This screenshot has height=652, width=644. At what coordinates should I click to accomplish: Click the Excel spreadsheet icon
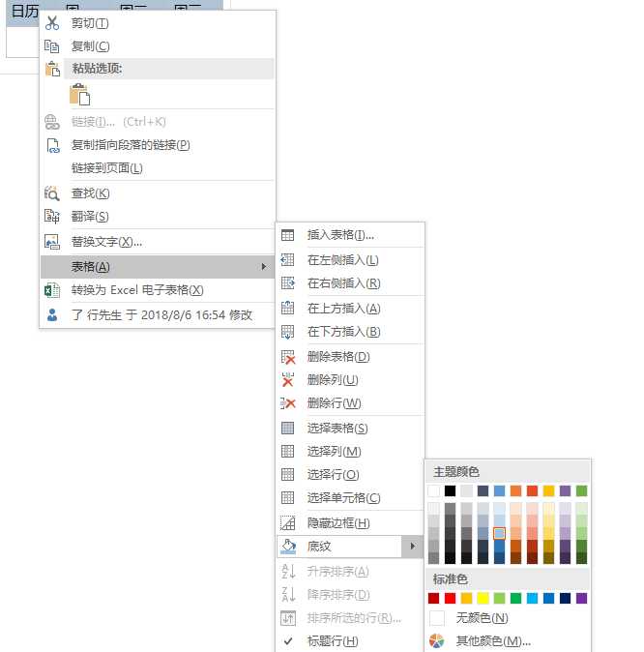52,290
